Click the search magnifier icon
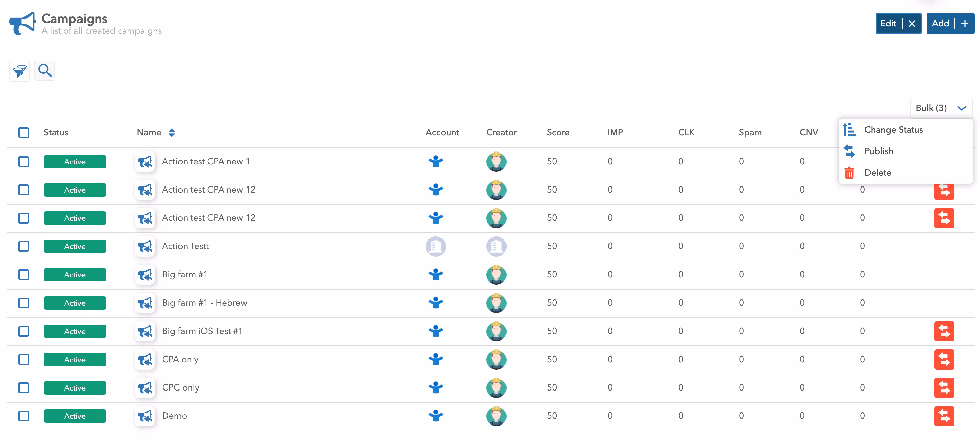 pos(44,71)
